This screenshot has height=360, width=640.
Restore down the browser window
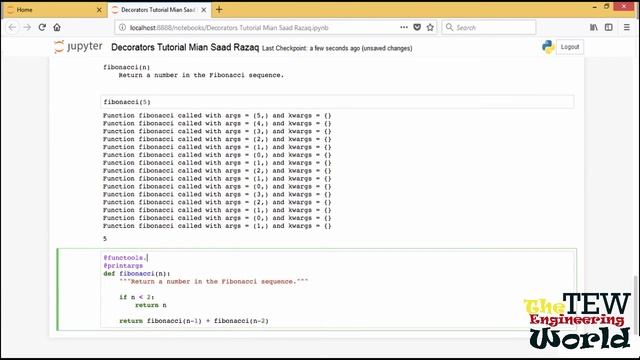click(607, 7)
